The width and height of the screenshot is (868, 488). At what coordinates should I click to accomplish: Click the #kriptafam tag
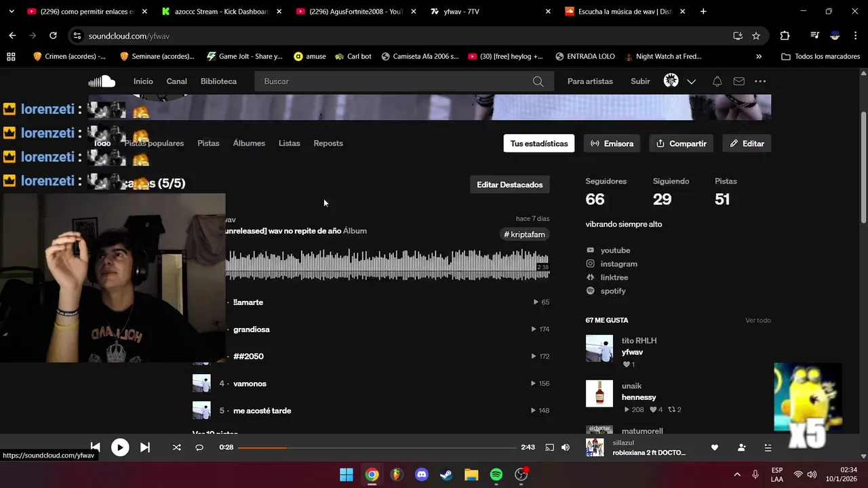(524, 235)
